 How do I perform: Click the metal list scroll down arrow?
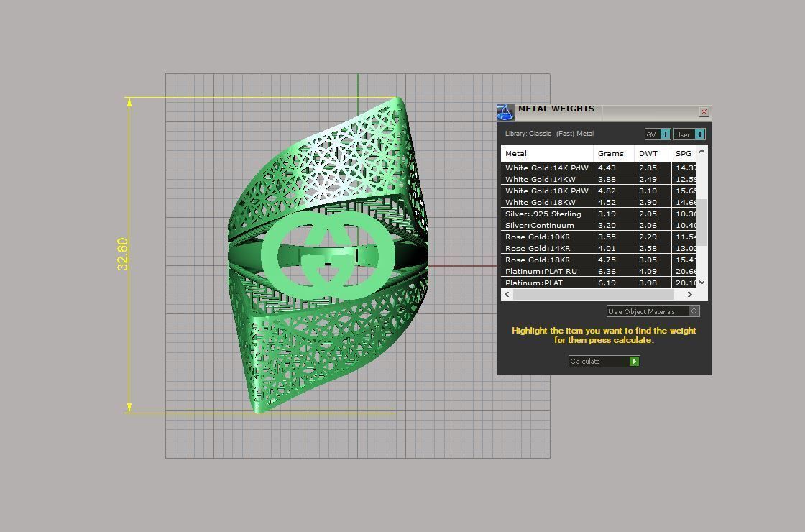701,283
